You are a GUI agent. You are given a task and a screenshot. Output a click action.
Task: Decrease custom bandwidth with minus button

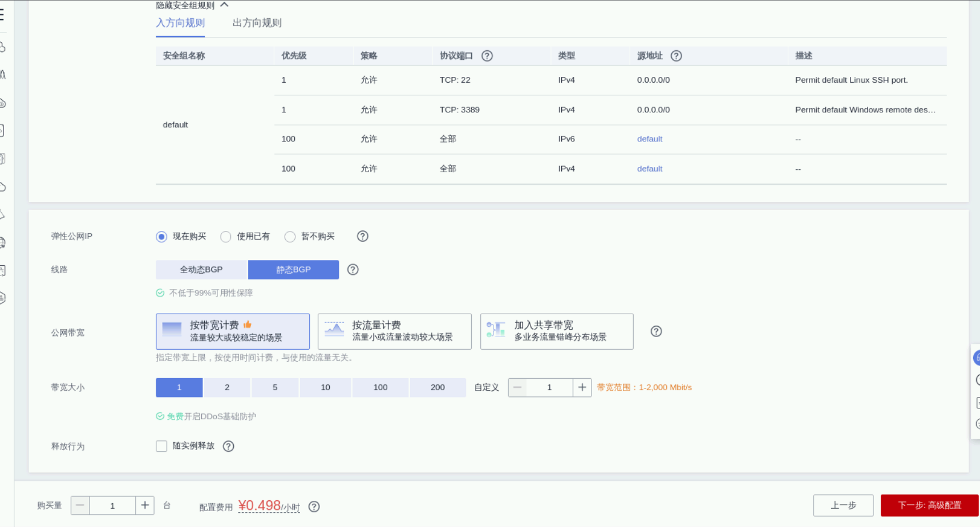point(517,387)
